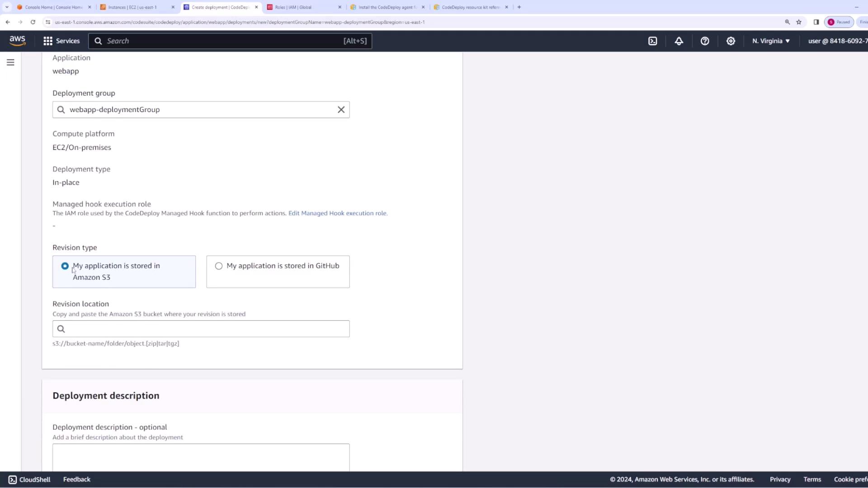Click into the Revision location input field
The width and height of the screenshot is (868, 488).
[x=201, y=329]
